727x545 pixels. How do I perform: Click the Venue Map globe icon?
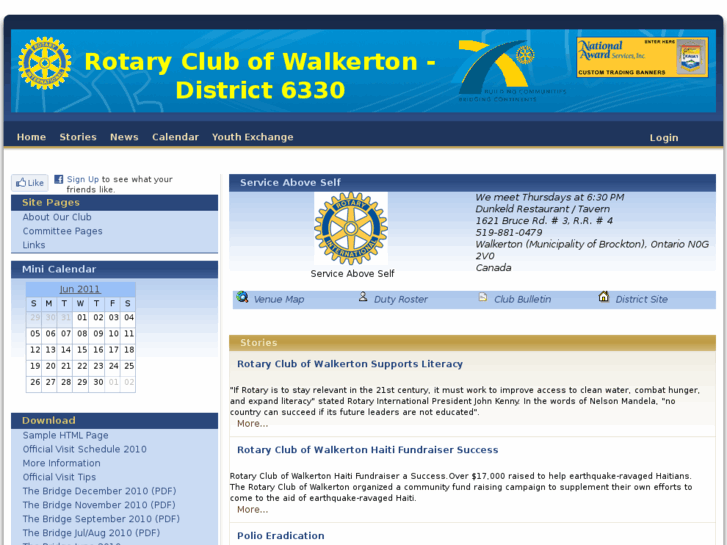point(242,297)
